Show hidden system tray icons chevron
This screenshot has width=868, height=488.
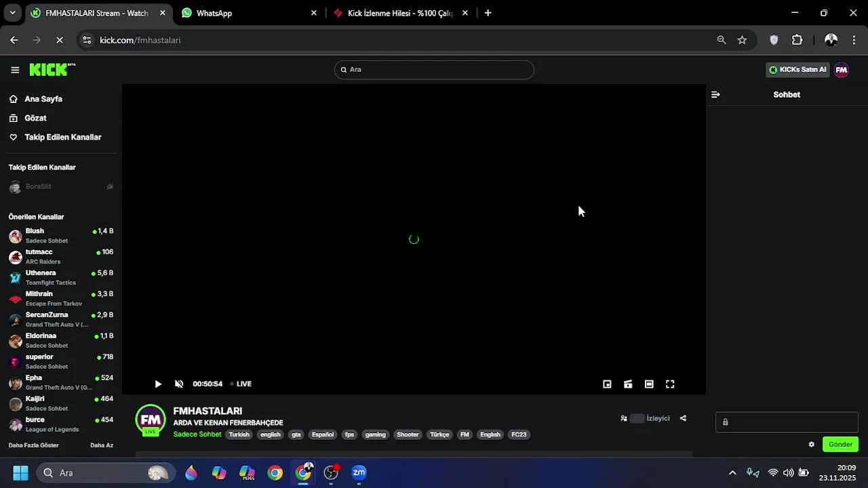click(x=732, y=472)
